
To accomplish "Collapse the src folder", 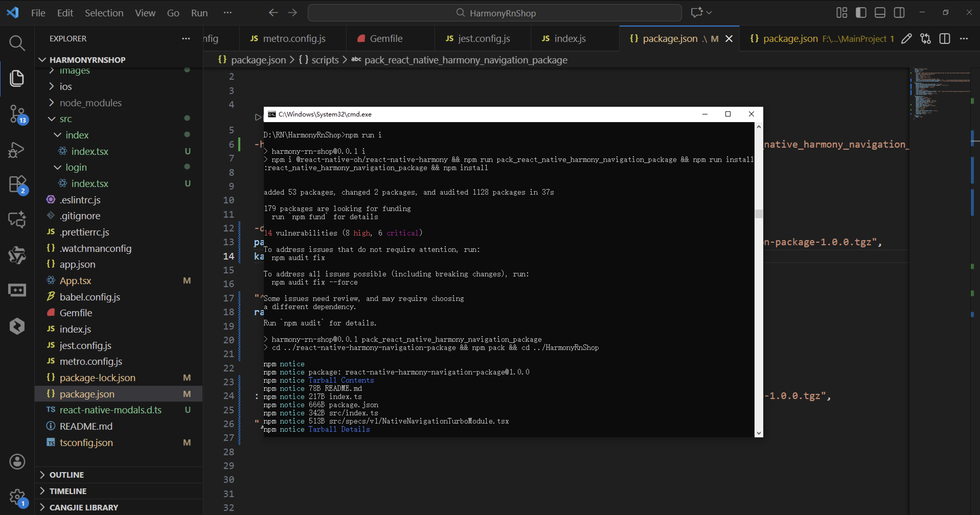I will (x=65, y=119).
